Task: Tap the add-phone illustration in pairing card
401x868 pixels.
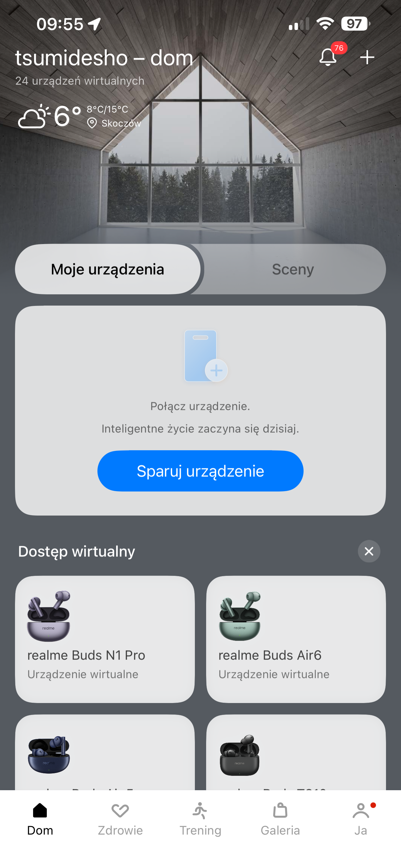Action: pos(206,356)
